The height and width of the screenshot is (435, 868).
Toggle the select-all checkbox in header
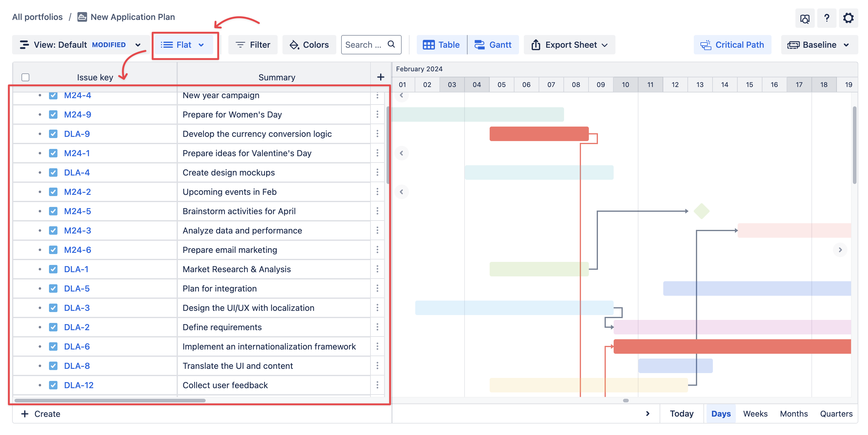25,77
